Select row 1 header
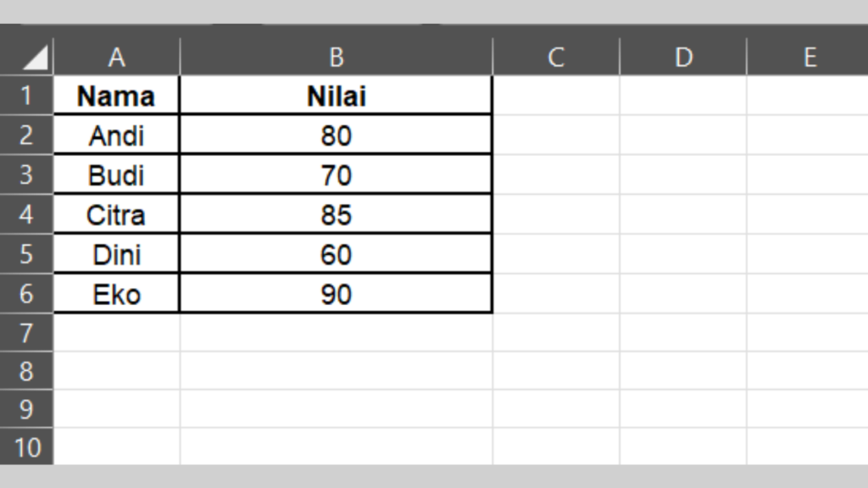 click(x=26, y=96)
